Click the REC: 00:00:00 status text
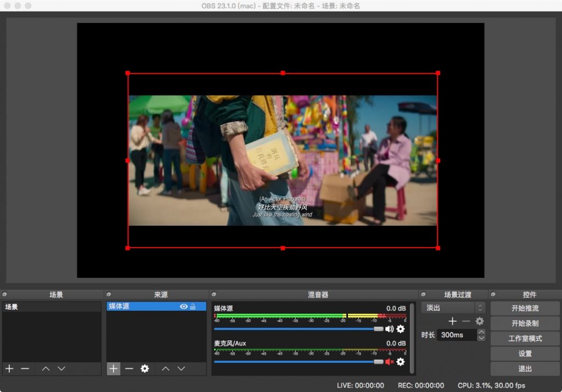 pos(421,385)
